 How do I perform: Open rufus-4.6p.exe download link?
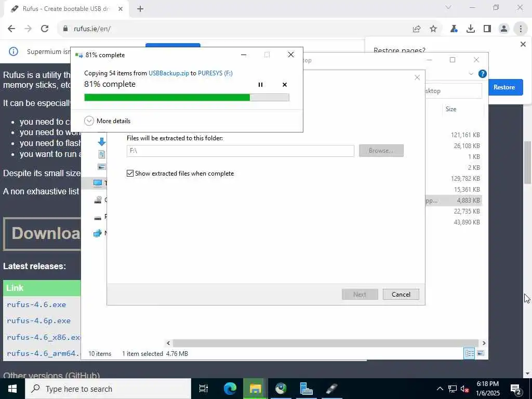38,321
